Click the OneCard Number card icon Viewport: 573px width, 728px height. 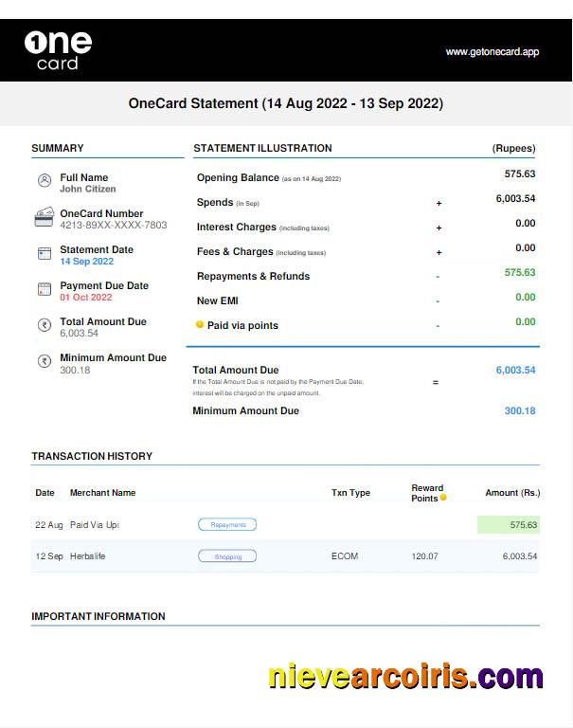pyautogui.click(x=44, y=217)
